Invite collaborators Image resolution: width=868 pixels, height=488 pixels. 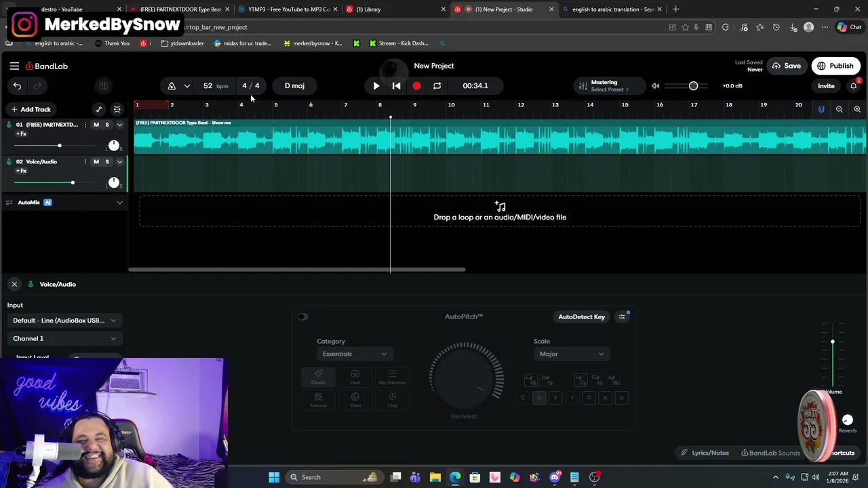pos(826,86)
